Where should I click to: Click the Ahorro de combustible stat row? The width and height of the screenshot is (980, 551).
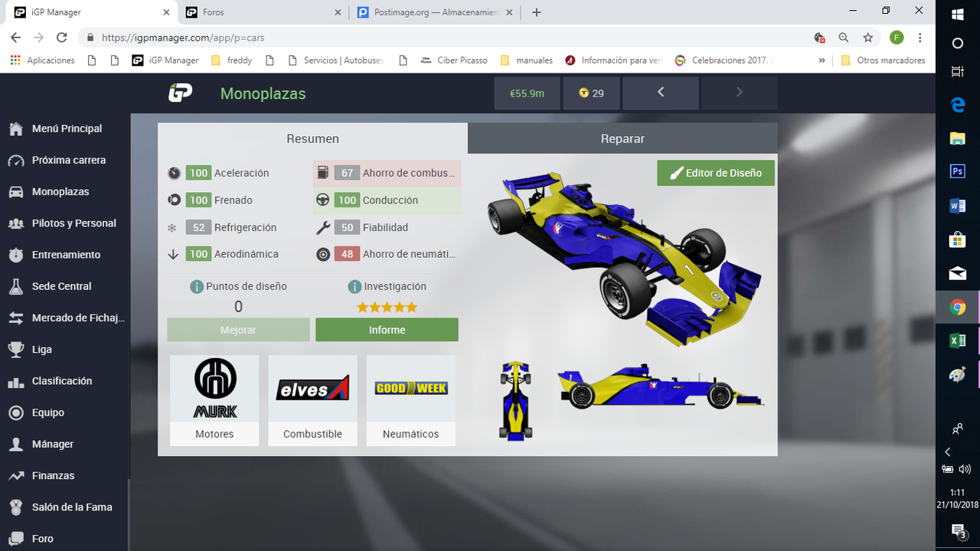[x=387, y=173]
